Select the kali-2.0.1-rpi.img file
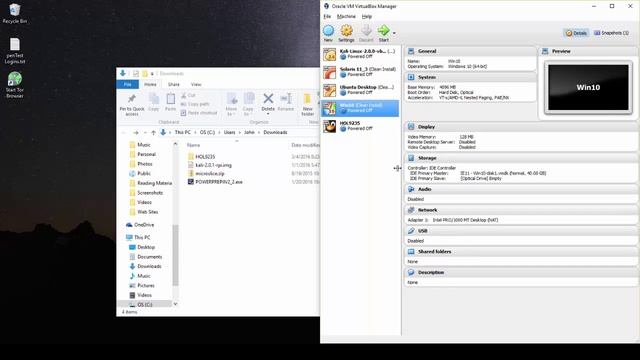This screenshot has height=360, width=640. tap(213, 165)
